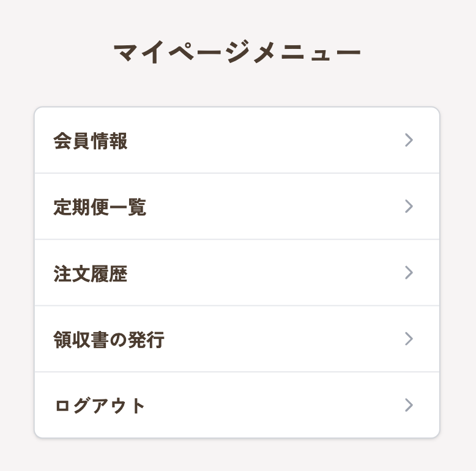Screen dimensions: 476x471
Task: Open the 会員情報 menu item
Action: (x=237, y=141)
